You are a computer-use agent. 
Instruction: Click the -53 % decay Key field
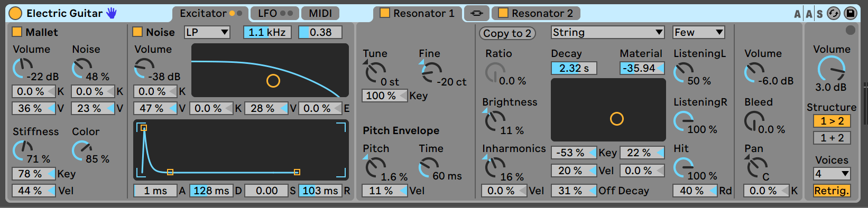574,153
